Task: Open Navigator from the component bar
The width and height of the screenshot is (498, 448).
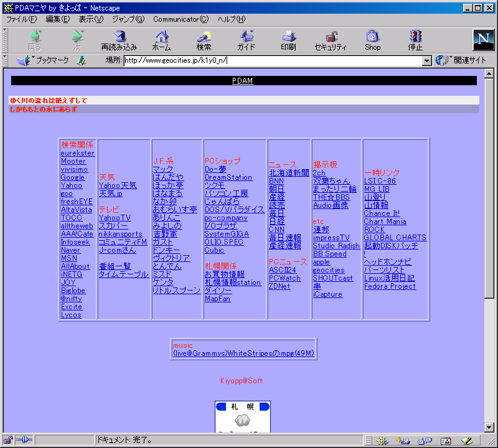Action: click(x=382, y=441)
